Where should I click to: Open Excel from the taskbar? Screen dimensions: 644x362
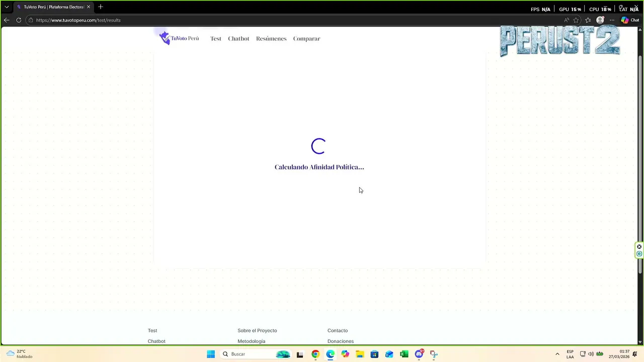(x=404, y=354)
